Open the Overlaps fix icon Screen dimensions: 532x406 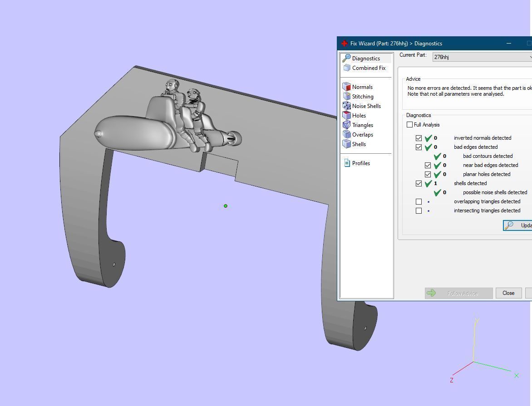tap(346, 134)
